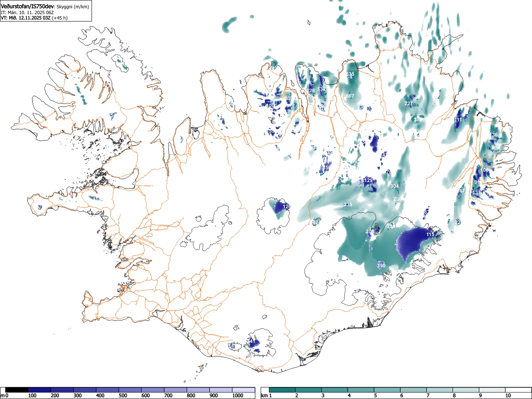This screenshot has width=532, height=399.
Task: Click the 227 visibility value on the map
Action: coord(409,103)
